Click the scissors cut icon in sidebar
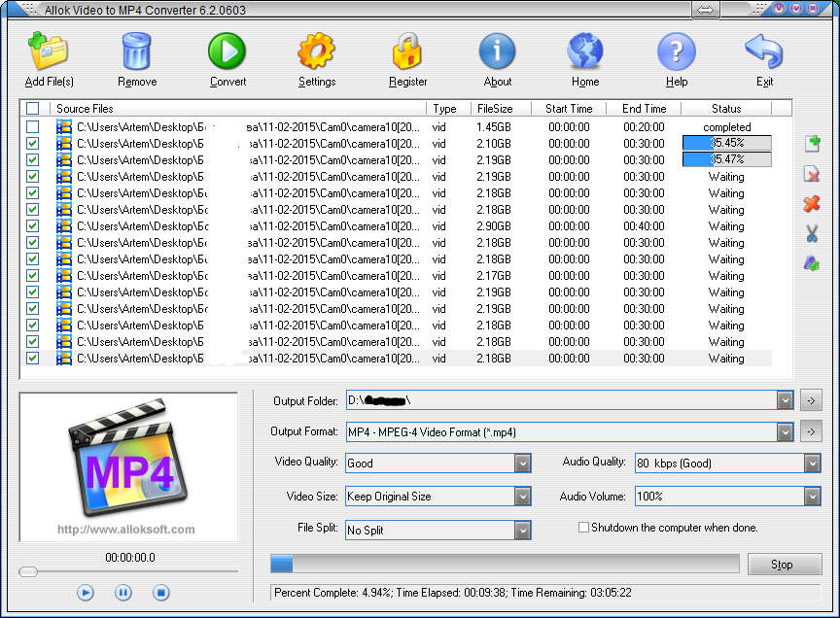 click(811, 234)
